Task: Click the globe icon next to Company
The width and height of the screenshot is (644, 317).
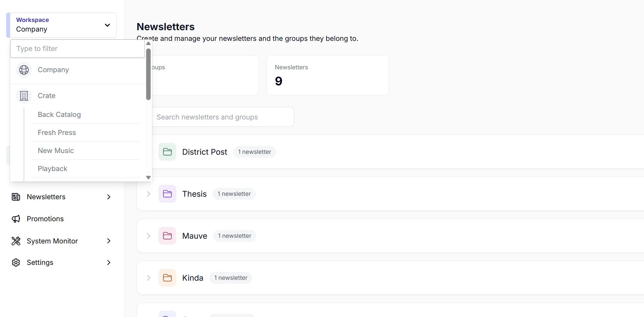Action: (x=24, y=70)
